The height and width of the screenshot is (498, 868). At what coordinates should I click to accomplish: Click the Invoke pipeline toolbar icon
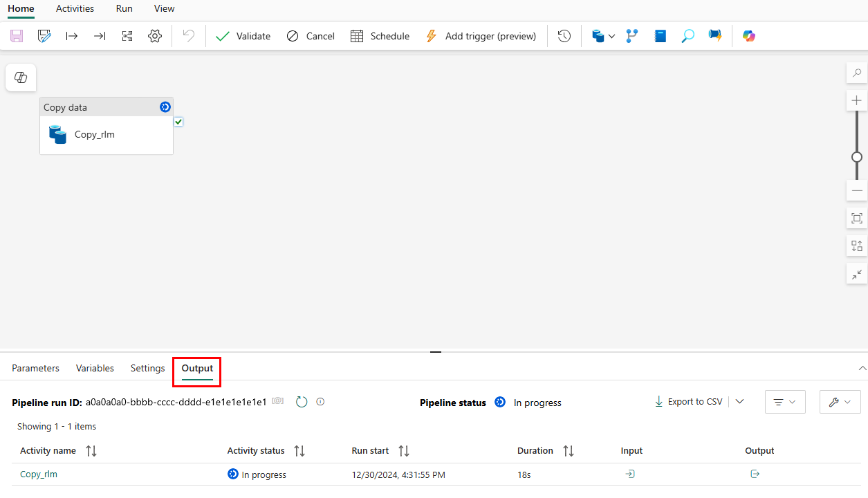(715, 36)
